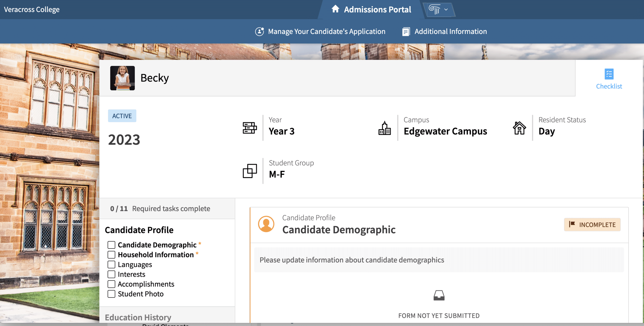Click the Additional Information document icon

click(x=406, y=32)
